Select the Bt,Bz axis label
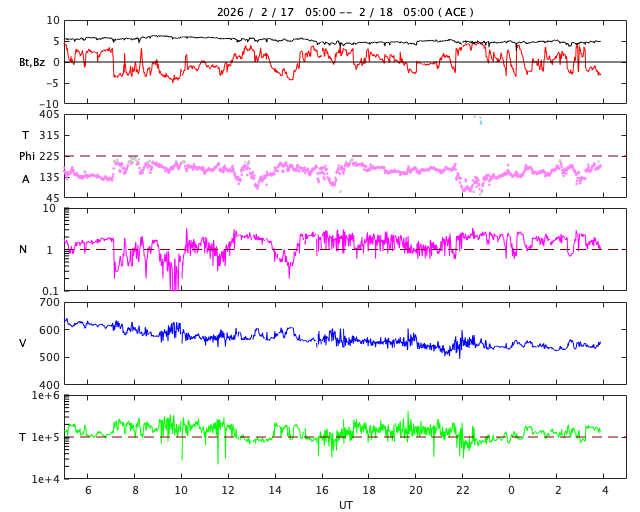This screenshot has height=512, width=640. pos(31,62)
